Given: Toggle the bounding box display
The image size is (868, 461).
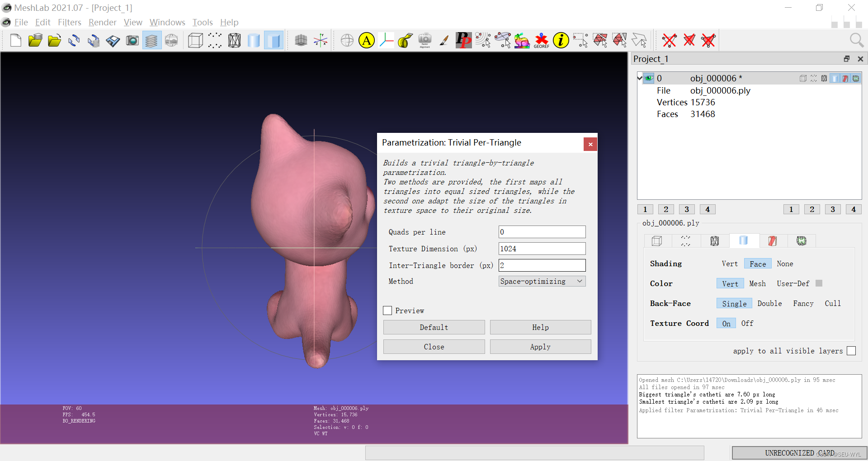Looking at the screenshot, I should pyautogui.click(x=195, y=41).
